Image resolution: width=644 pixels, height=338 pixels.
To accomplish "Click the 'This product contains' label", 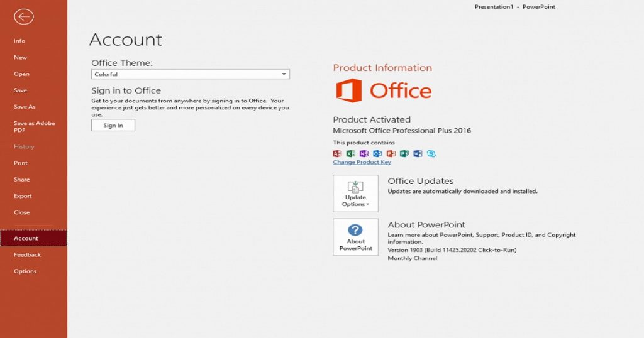I will point(364,143).
